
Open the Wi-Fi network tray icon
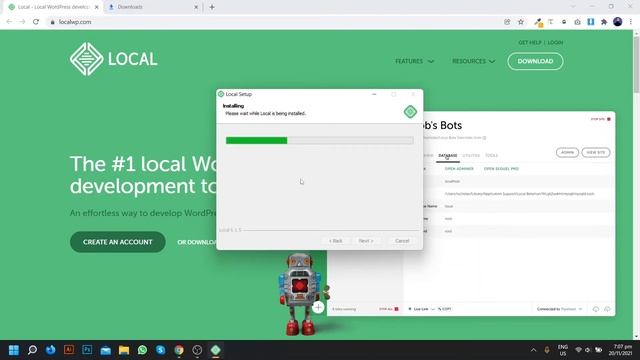point(578,350)
